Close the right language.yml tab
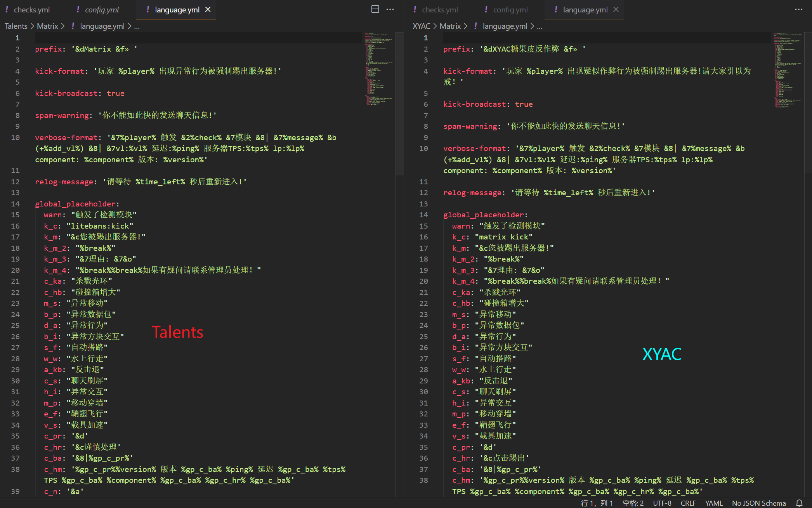Viewport: 812px width, 508px height. tap(616, 9)
